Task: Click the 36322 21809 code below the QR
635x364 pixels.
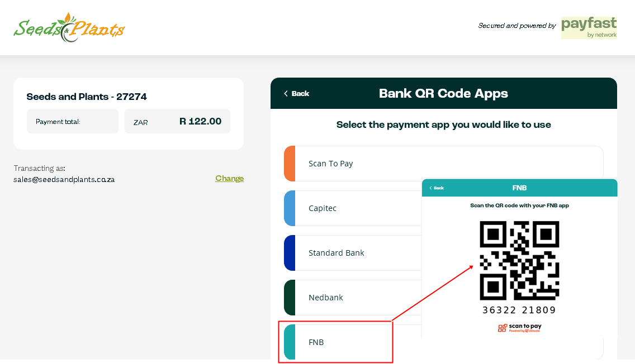Action: (519, 310)
